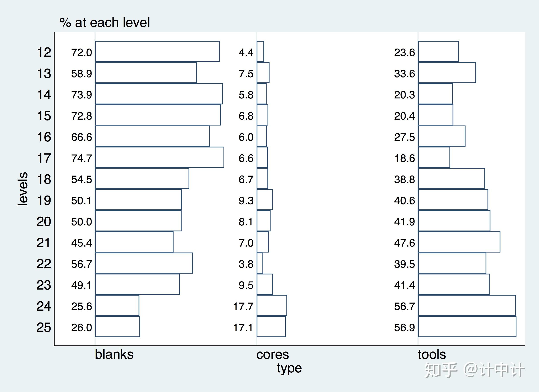This screenshot has height=392, width=539.
Task: Click the 74.7 value label
Action: (x=82, y=158)
